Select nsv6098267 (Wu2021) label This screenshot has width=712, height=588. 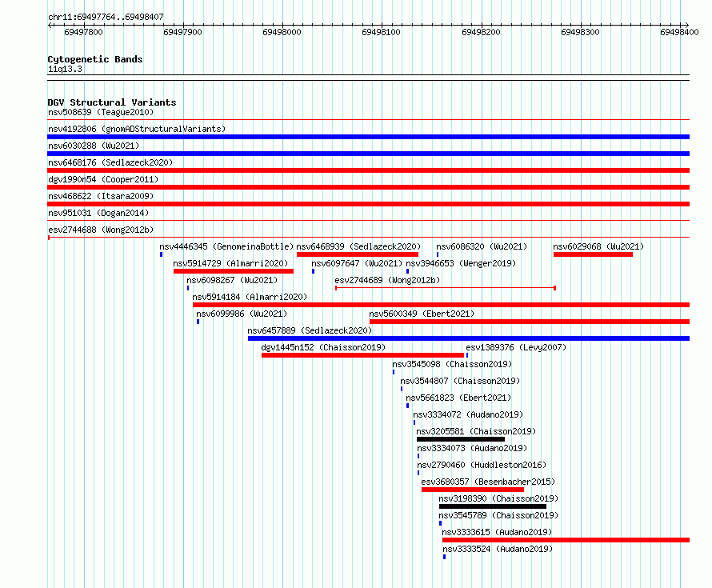pyautogui.click(x=232, y=280)
